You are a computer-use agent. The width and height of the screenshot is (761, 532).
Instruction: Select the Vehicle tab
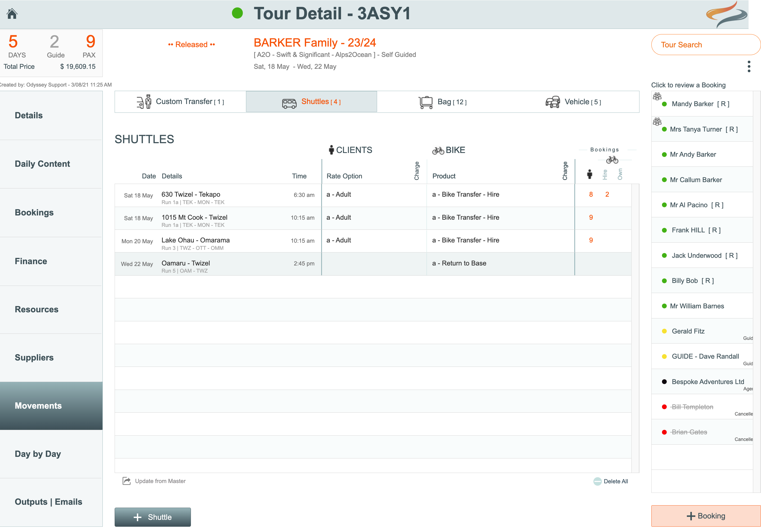[x=574, y=102]
